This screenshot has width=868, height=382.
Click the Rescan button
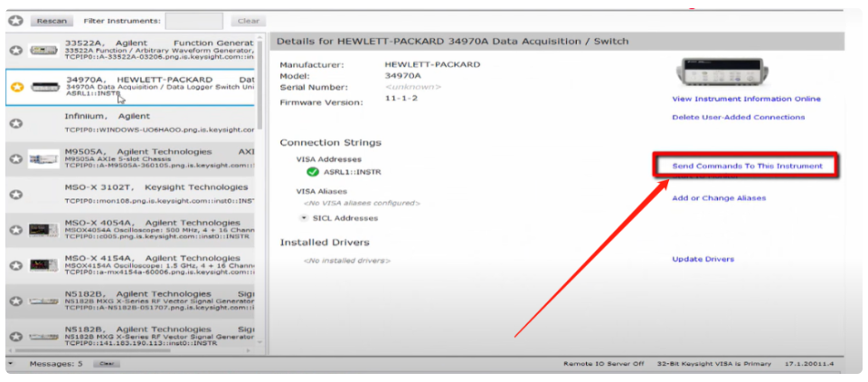pos(52,21)
